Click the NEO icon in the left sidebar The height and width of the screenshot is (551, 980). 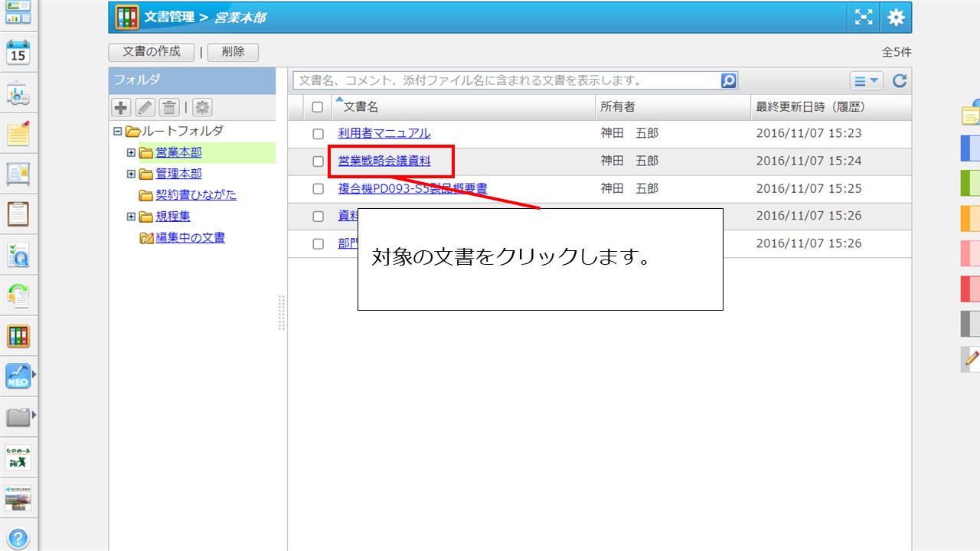(x=17, y=376)
